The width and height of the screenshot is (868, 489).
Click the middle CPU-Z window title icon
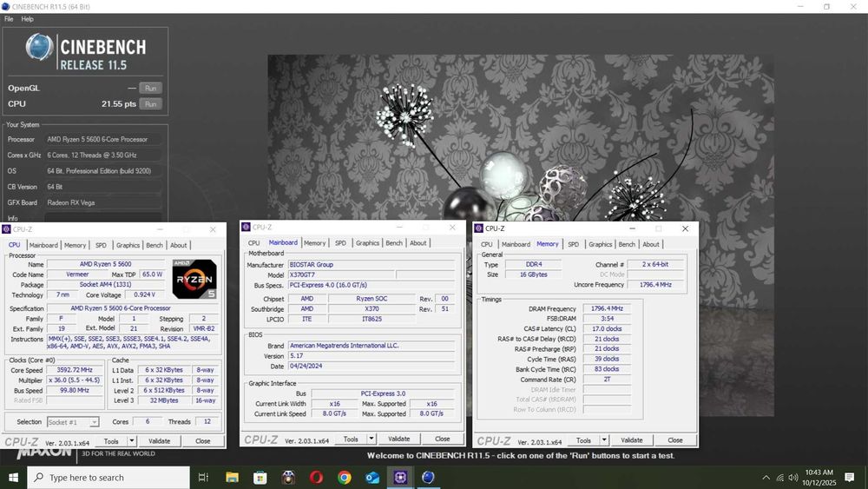(246, 227)
